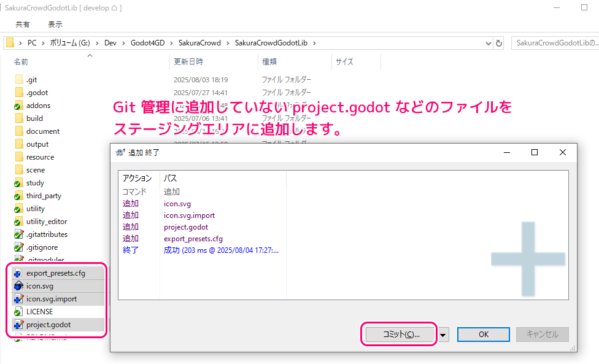Click OK in the 追加 終了 dialog
Screen dimensions: 599x364
coord(483,335)
